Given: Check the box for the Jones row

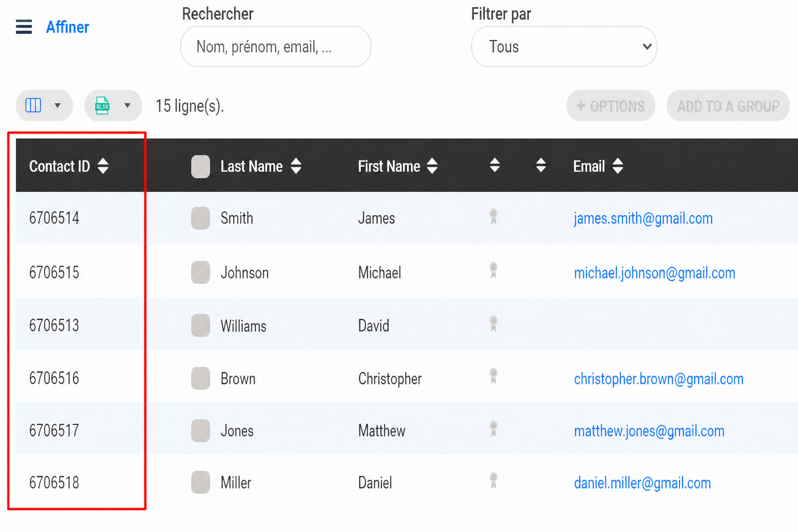Looking at the screenshot, I should click(201, 431).
